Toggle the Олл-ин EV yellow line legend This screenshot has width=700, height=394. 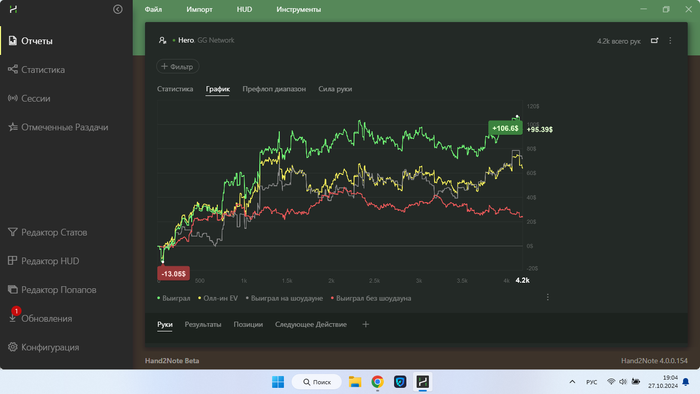point(218,298)
